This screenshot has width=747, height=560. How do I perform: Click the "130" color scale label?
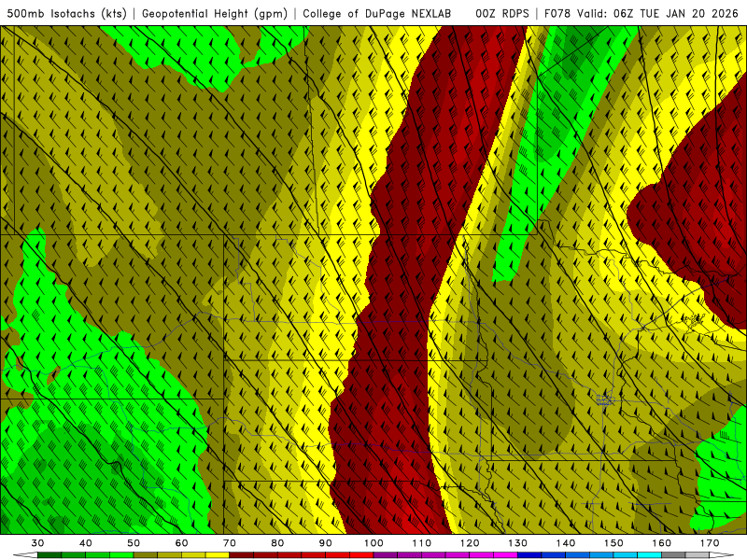pos(518,543)
